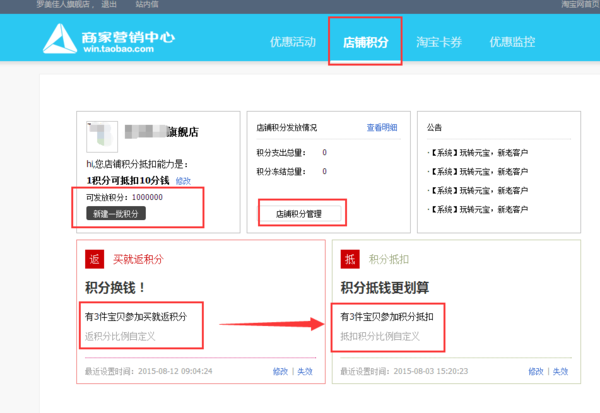Click 修改 next to 1积分可抵扣10分钱
600x413 pixels.
[183, 181]
